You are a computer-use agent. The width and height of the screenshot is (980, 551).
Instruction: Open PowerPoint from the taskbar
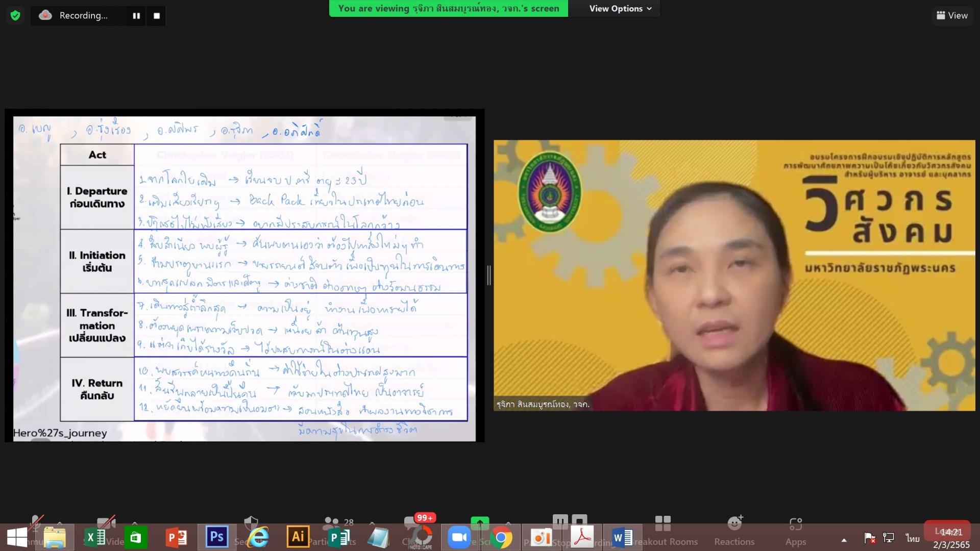pyautogui.click(x=176, y=538)
